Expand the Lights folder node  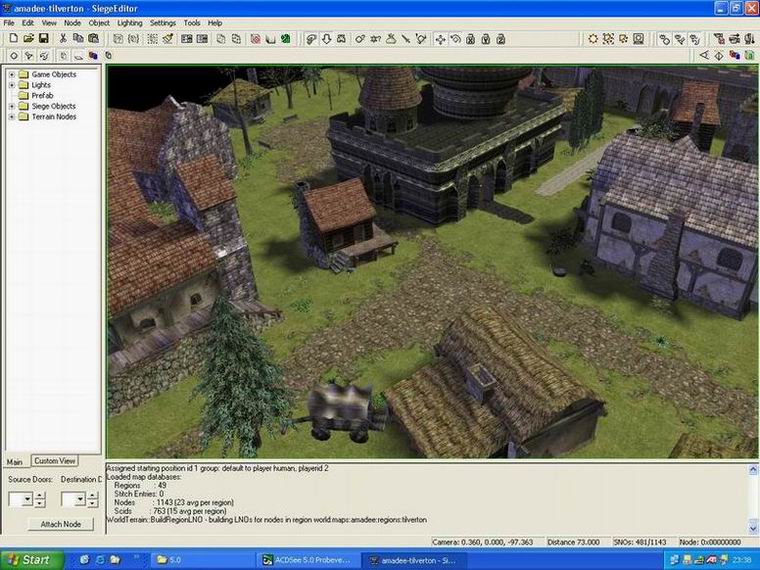(x=12, y=85)
